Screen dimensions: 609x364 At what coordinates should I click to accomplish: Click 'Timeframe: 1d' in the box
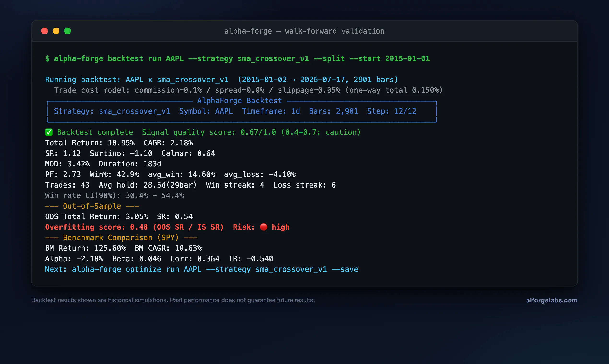271,111
